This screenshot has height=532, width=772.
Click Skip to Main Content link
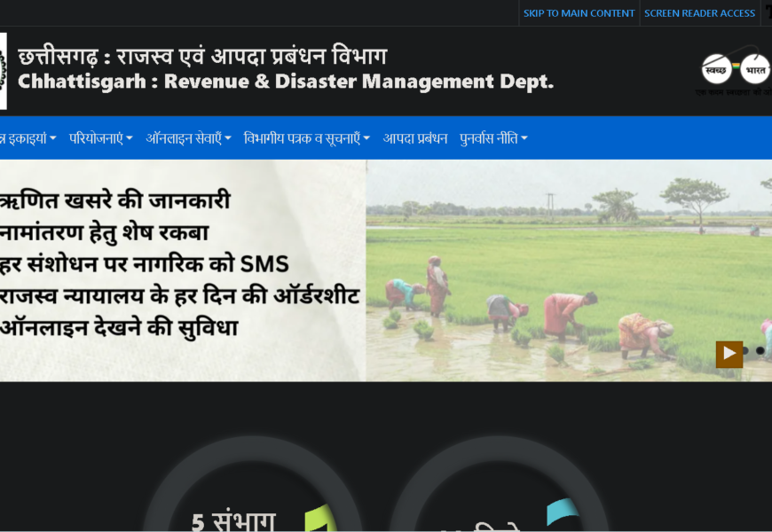[x=579, y=13]
